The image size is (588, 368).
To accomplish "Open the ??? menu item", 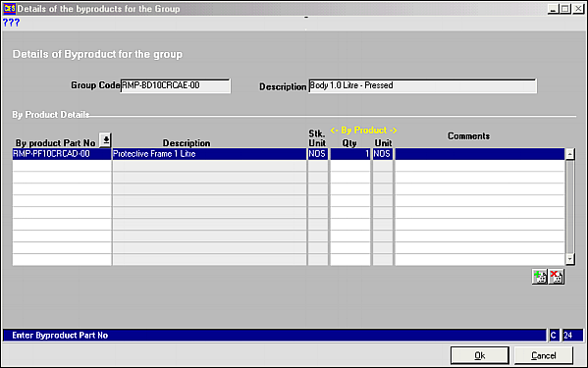I will (x=11, y=23).
